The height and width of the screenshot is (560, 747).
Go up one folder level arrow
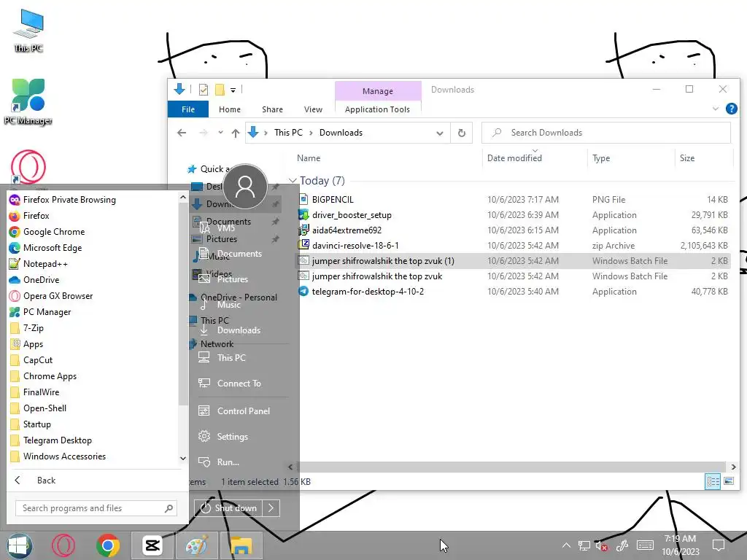236,133
